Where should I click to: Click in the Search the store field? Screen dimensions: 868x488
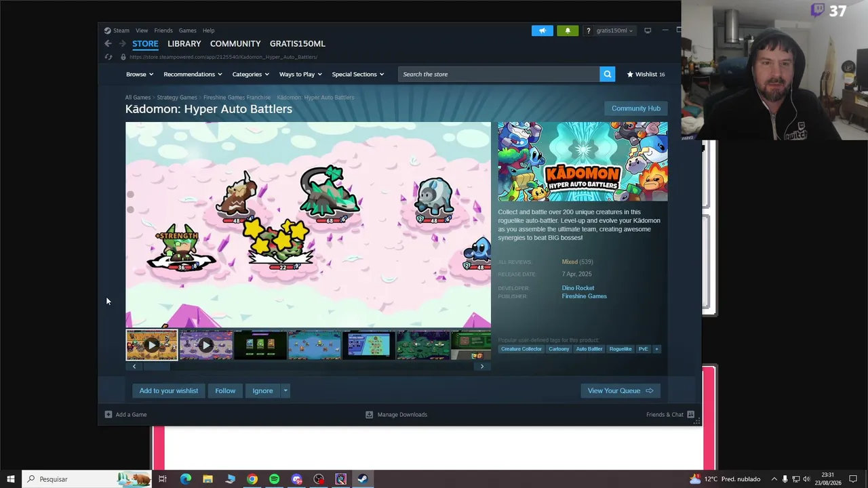click(499, 75)
